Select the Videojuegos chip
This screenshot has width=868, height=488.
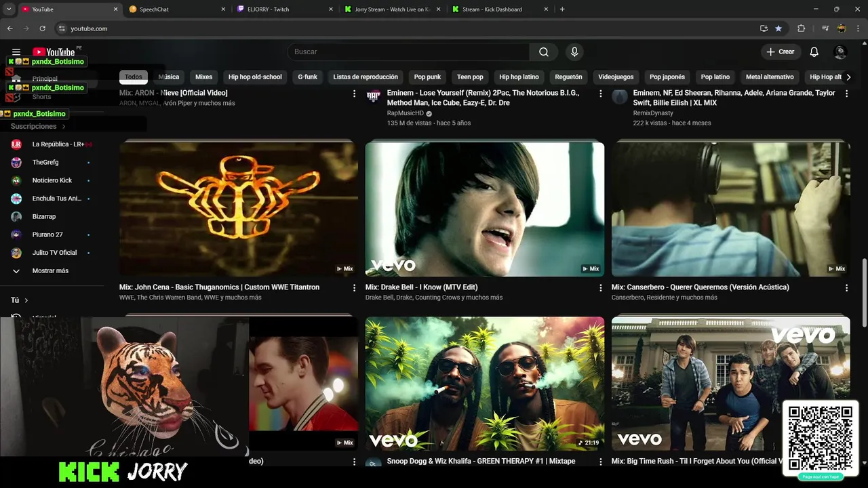point(616,77)
